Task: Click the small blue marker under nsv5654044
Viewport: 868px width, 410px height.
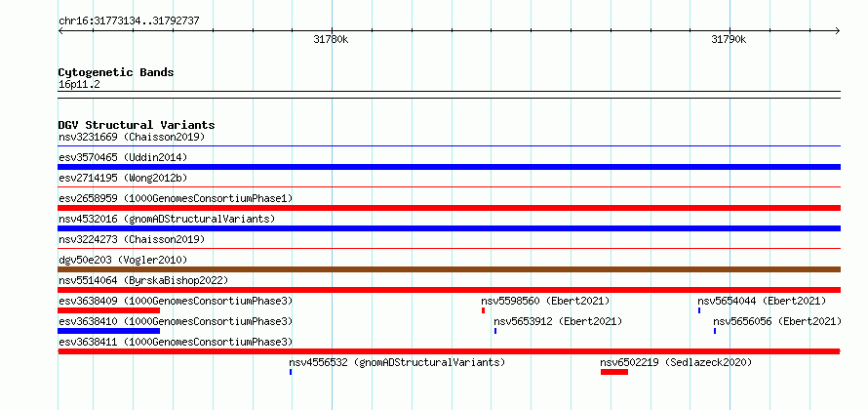Action: coord(699,310)
